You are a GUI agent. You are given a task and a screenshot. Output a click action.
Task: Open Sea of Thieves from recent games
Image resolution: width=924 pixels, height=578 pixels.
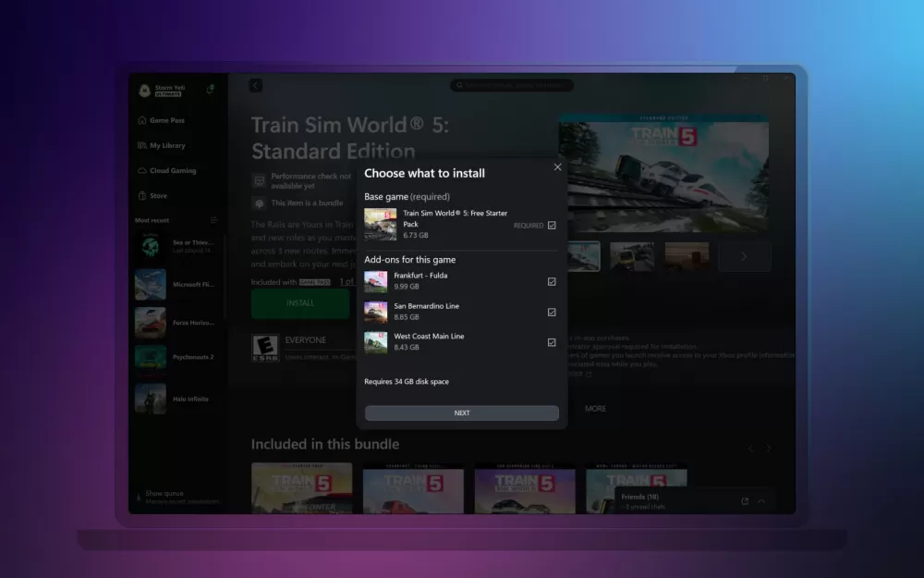click(175, 247)
